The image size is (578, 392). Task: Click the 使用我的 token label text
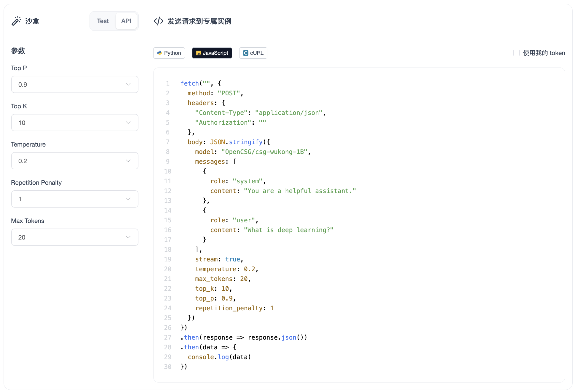544,53
